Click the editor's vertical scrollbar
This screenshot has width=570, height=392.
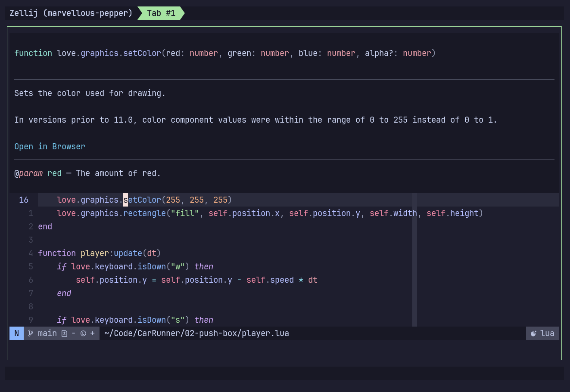coord(414,258)
